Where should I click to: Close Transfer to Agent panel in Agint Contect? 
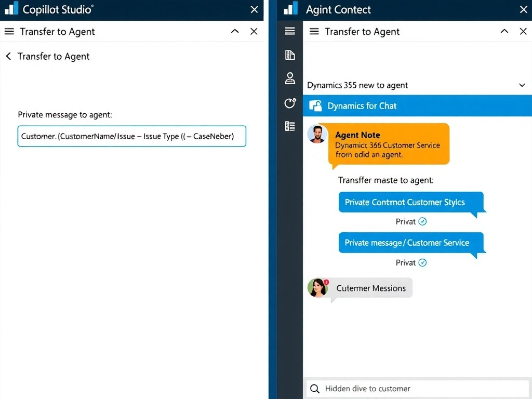coord(523,31)
